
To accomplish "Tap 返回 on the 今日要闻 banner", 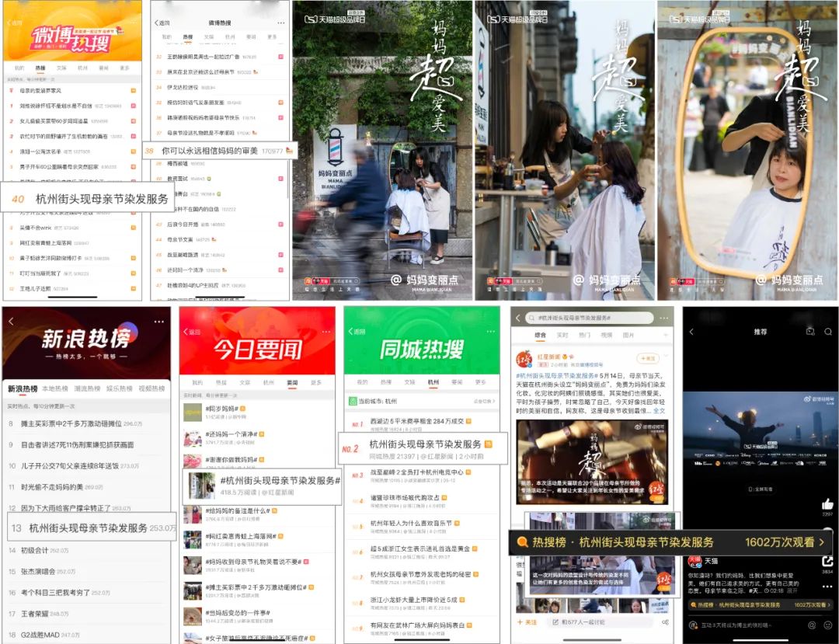I will pyautogui.click(x=192, y=332).
